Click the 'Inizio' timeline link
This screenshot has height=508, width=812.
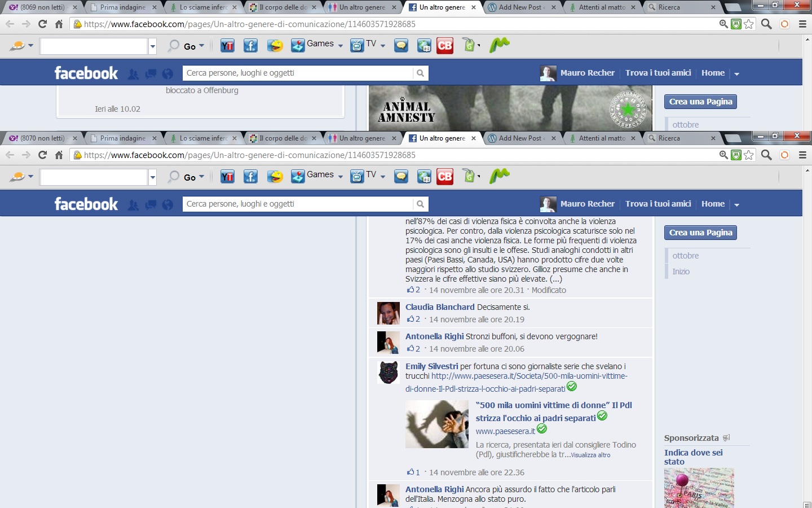pyautogui.click(x=681, y=271)
